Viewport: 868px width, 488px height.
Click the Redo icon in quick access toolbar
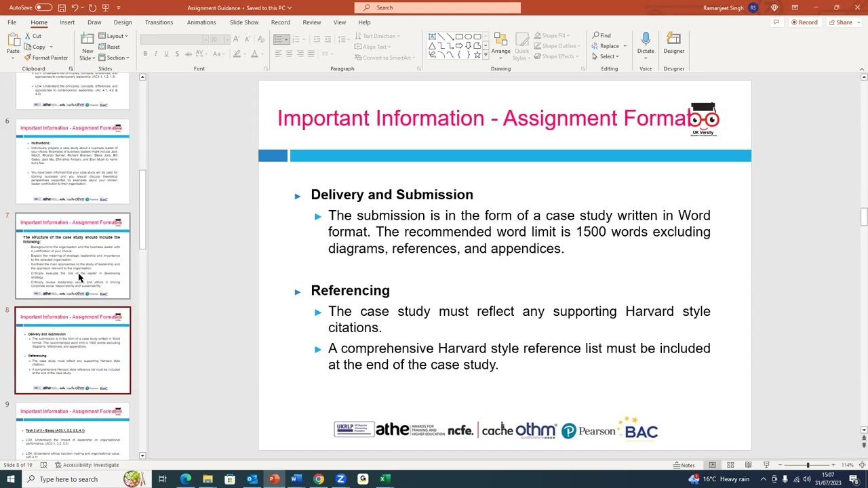[x=92, y=7]
